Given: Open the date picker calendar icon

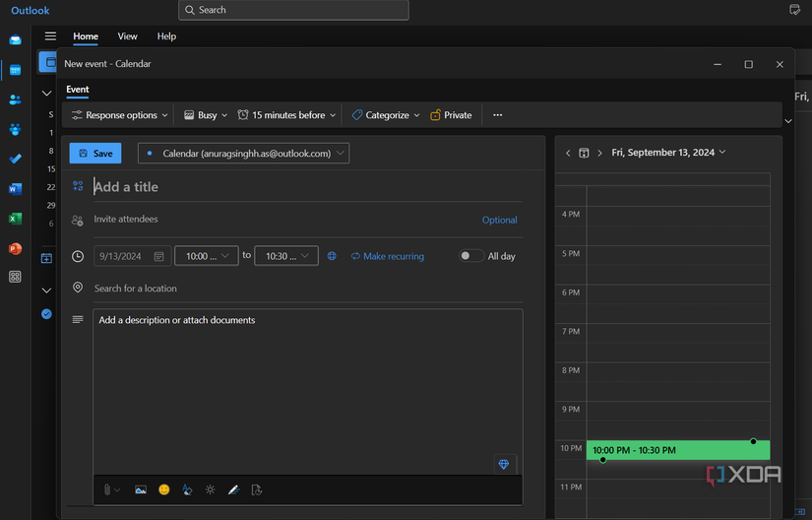Looking at the screenshot, I should click(159, 256).
